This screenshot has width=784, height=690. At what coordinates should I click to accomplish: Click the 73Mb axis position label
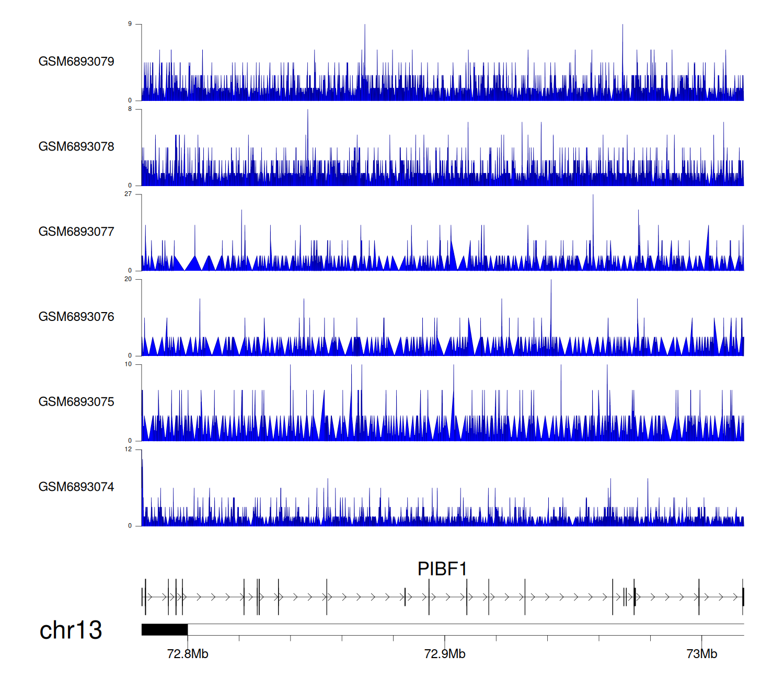(x=701, y=654)
